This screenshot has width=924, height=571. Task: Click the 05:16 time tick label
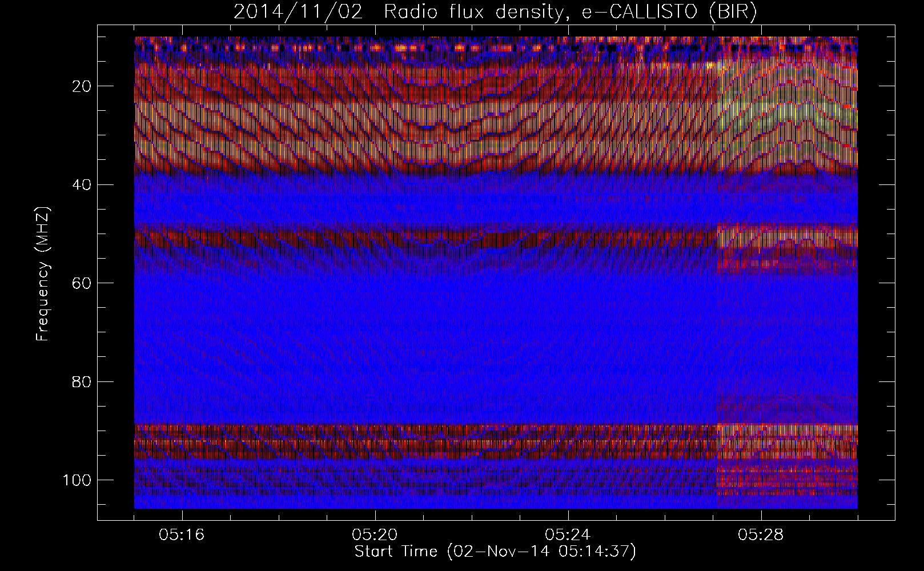click(182, 535)
